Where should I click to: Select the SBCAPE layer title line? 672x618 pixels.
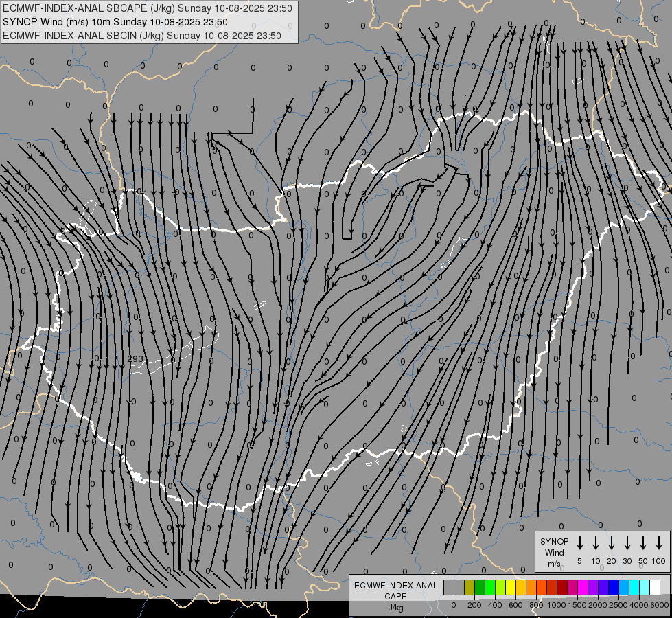tap(148, 8)
